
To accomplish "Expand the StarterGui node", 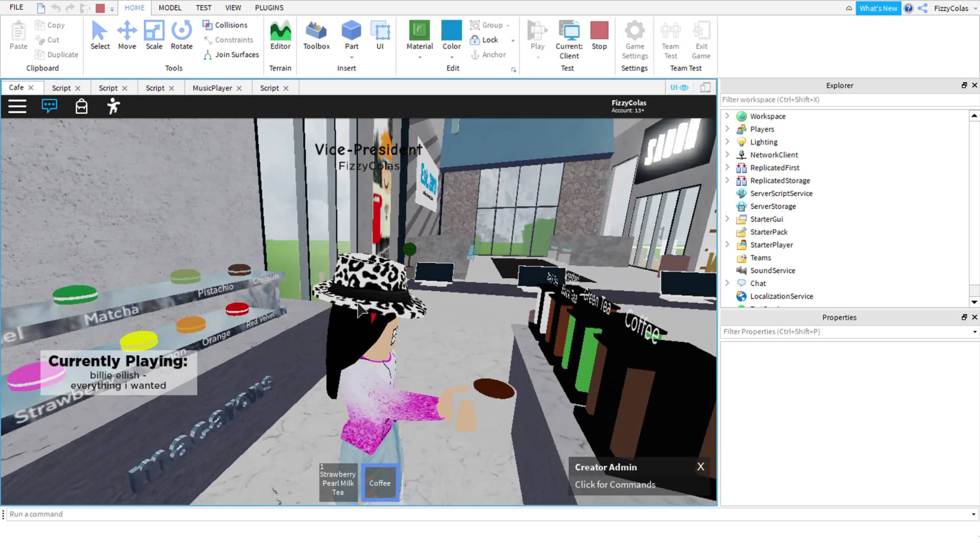I will coord(727,219).
